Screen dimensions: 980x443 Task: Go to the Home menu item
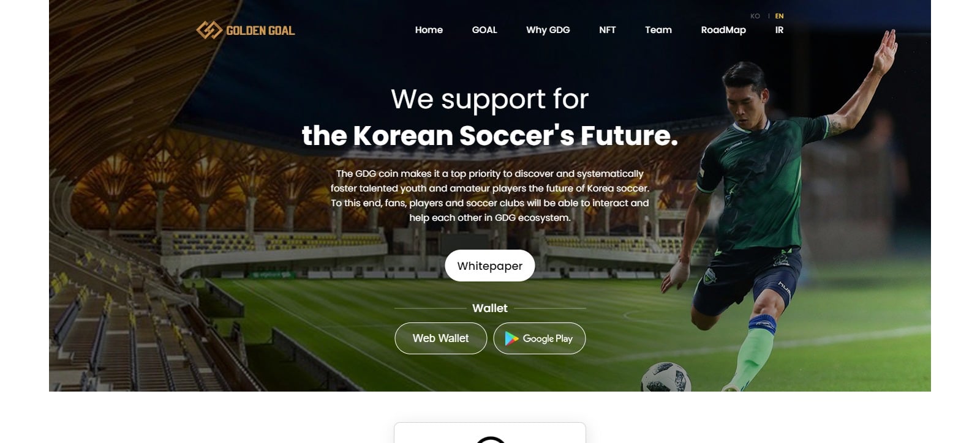tap(429, 30)
